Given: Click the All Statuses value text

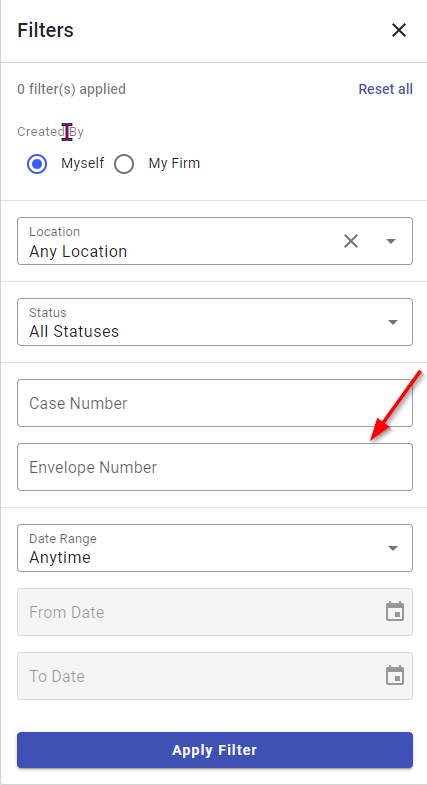Looking at the screenshot, I should coord(74,331).
